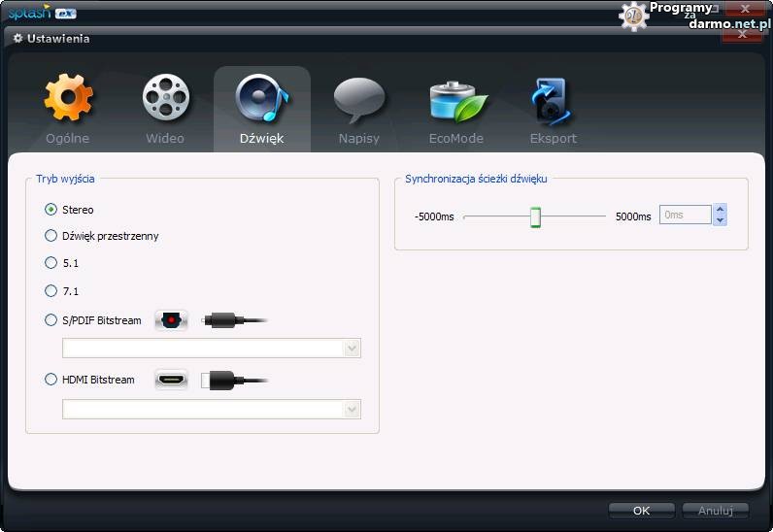Select the Stereo output mode
Screen dimensions: 773x532
[x=51, y=209]
